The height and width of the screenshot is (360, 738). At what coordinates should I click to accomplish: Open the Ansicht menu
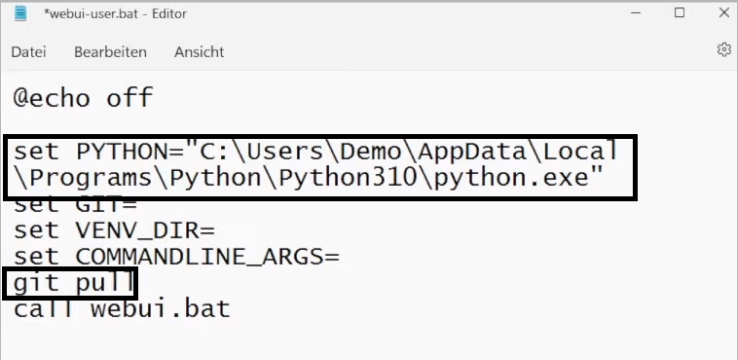click(199, 52)
